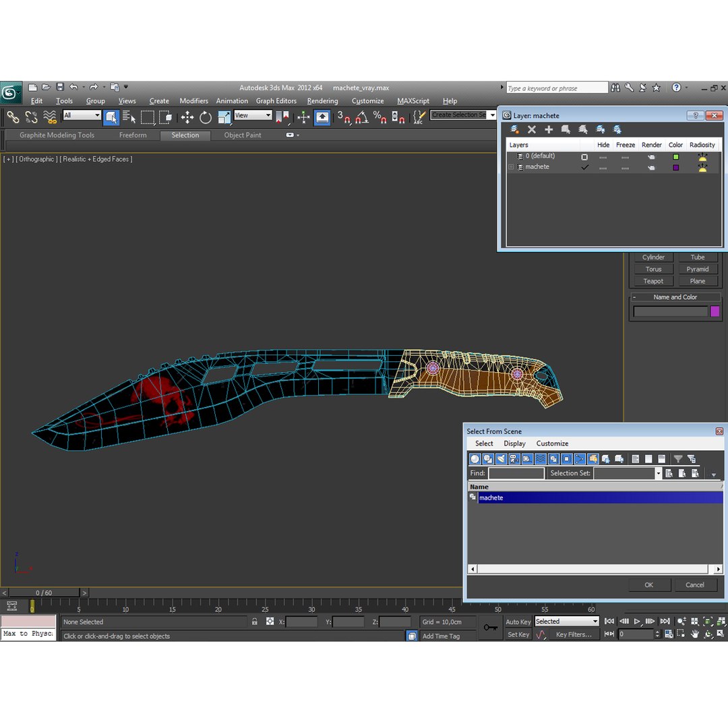Open the Rendering menu
Screen dimensions: 728x728
[322, 100]
